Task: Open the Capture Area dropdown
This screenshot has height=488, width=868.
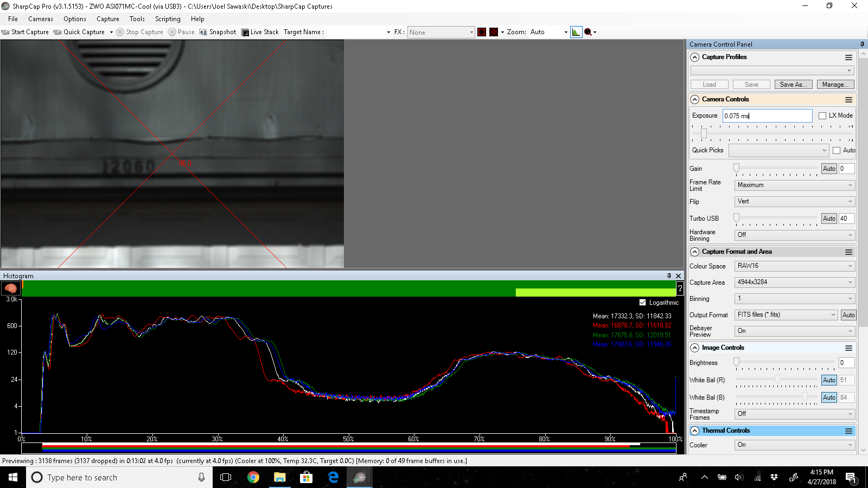Action: point(795,282)
